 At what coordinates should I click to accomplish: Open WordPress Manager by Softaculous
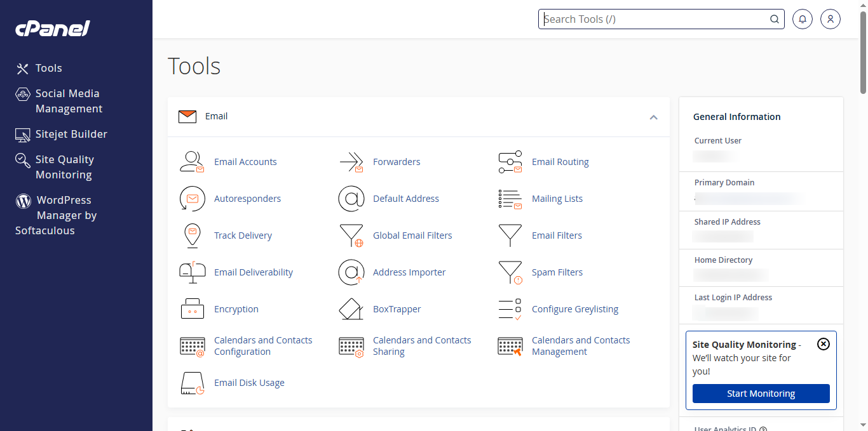pyautogui.click(x=64, y=215)
